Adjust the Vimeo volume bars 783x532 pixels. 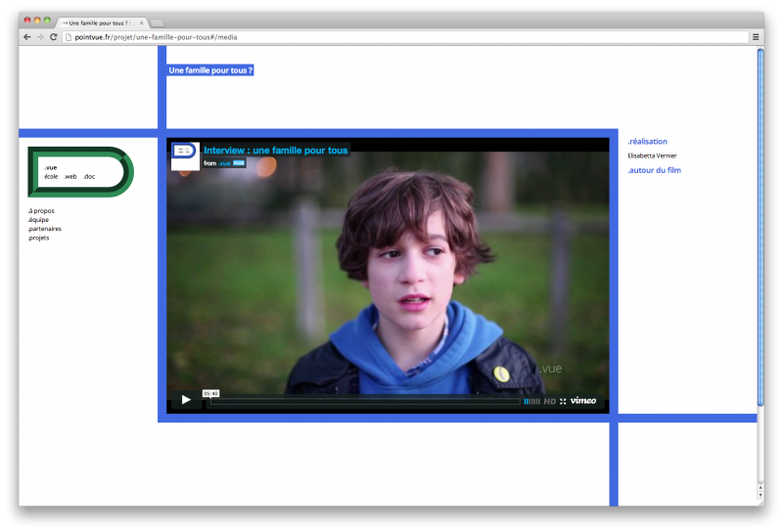(x=531, y=401)
